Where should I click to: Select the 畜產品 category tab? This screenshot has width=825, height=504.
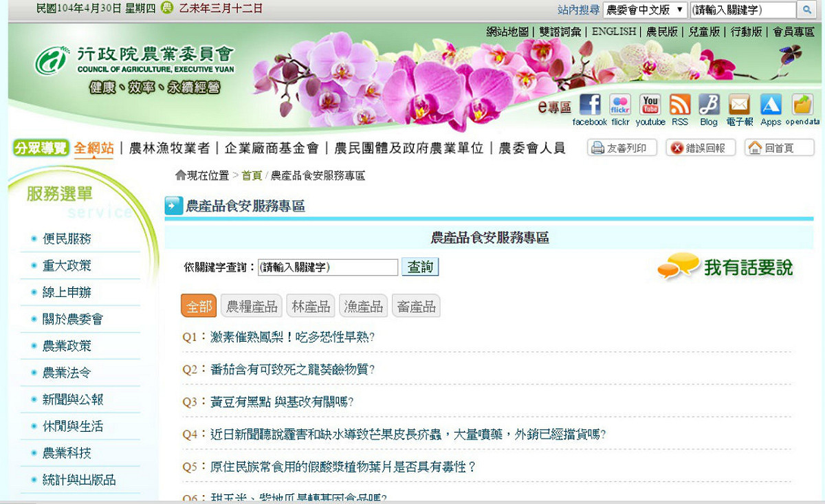(x=417, y=307)
